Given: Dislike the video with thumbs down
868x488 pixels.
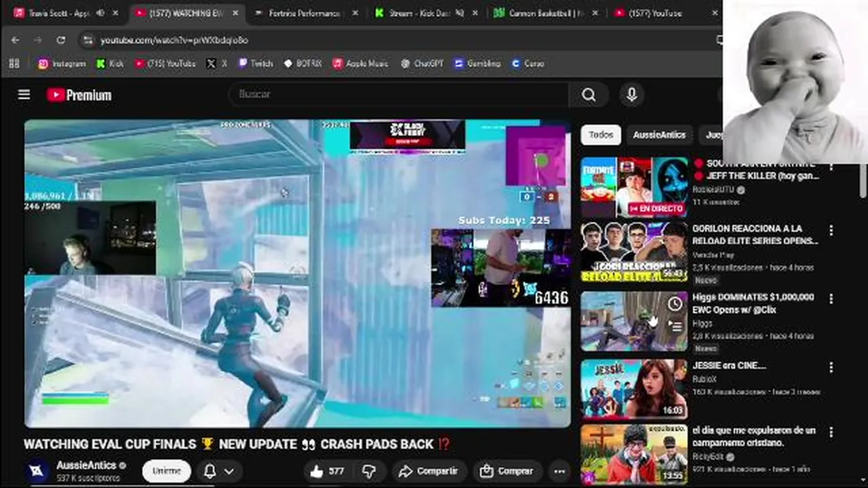Looking at the screenshot, I should (368, 470).
